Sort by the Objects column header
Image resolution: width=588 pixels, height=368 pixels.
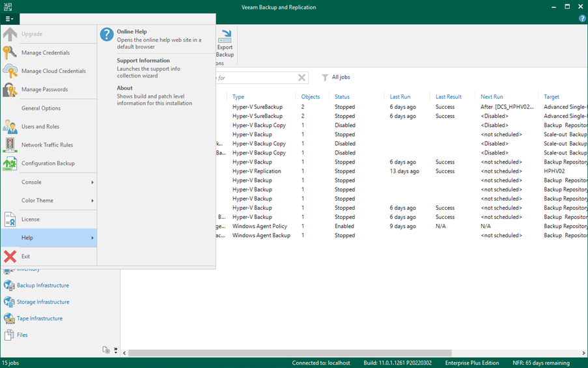[x=311, y=97]
